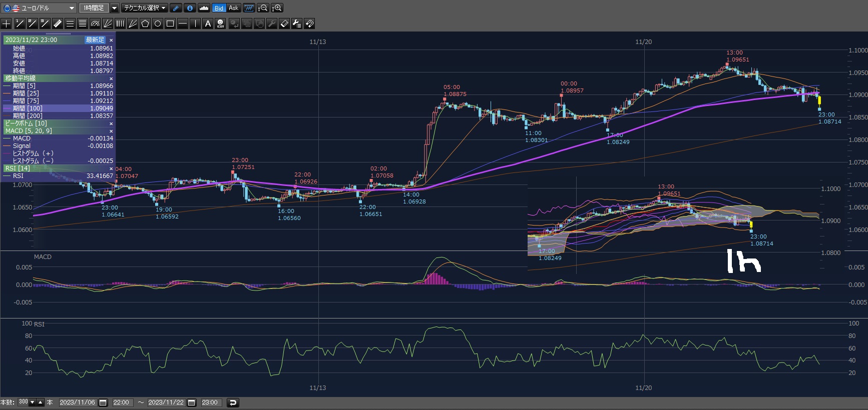The image size is (868, 410).
Task: Select the rectangle drawing tool
Action: pyautogui.click(x=170, y=23)
